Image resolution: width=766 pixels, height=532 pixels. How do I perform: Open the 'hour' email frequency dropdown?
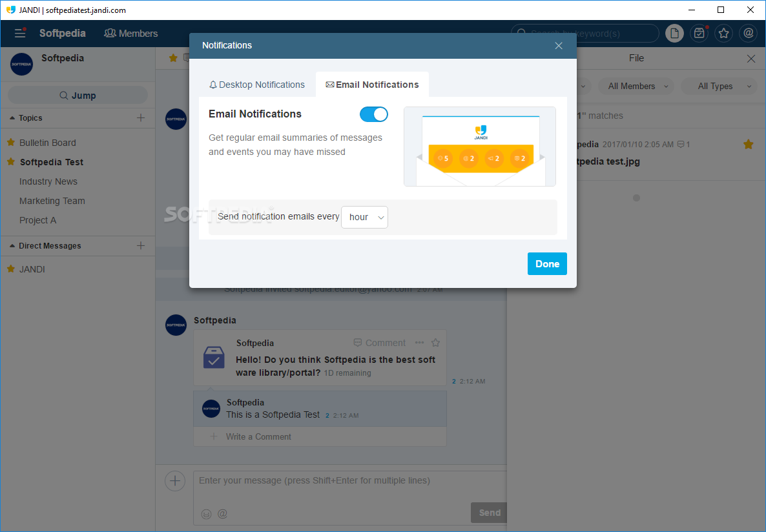pos(364,217)
